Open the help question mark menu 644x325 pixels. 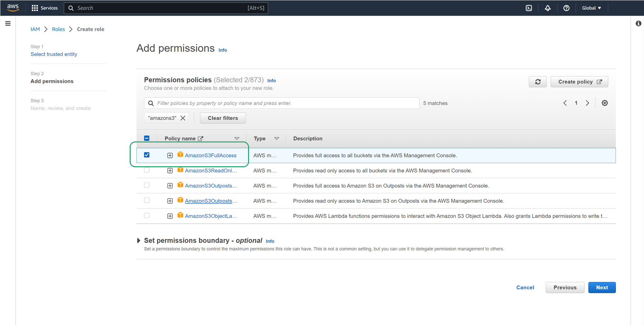[566, 8]
